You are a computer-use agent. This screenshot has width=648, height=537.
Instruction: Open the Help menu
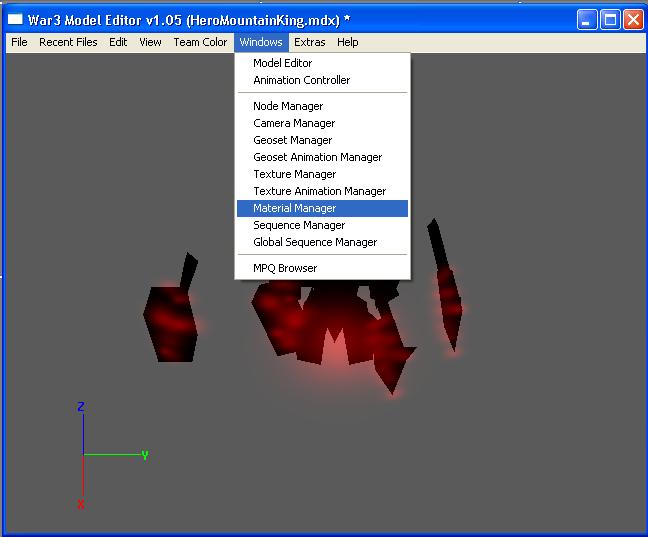[348, 42]
